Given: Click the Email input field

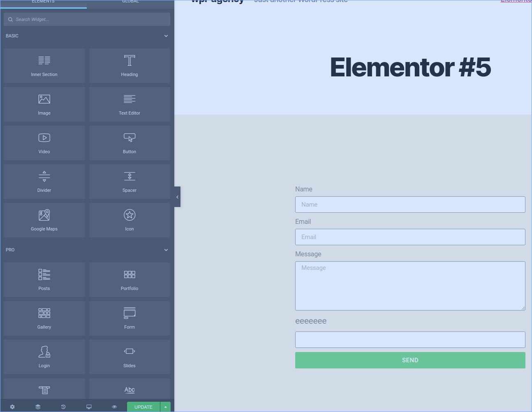Looking at the screenshot, I should [x=410, y=237].
